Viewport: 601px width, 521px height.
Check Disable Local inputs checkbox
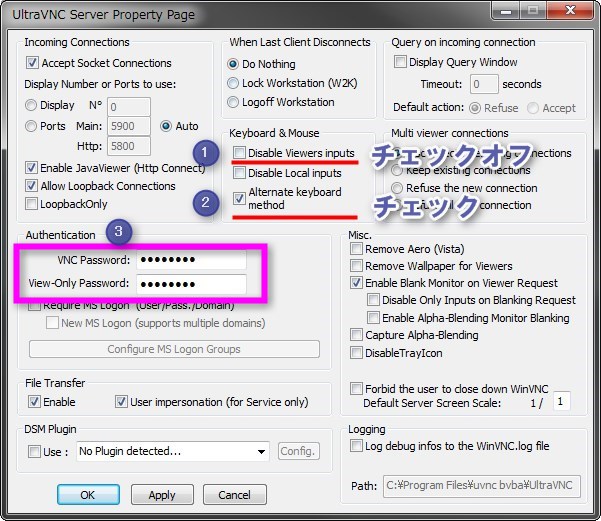point(239,173)
